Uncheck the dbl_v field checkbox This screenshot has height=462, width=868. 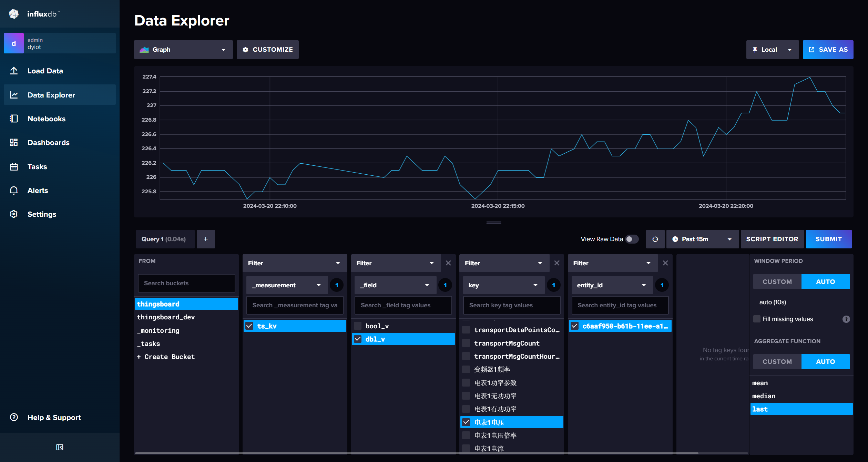click(x=358, y=339)
